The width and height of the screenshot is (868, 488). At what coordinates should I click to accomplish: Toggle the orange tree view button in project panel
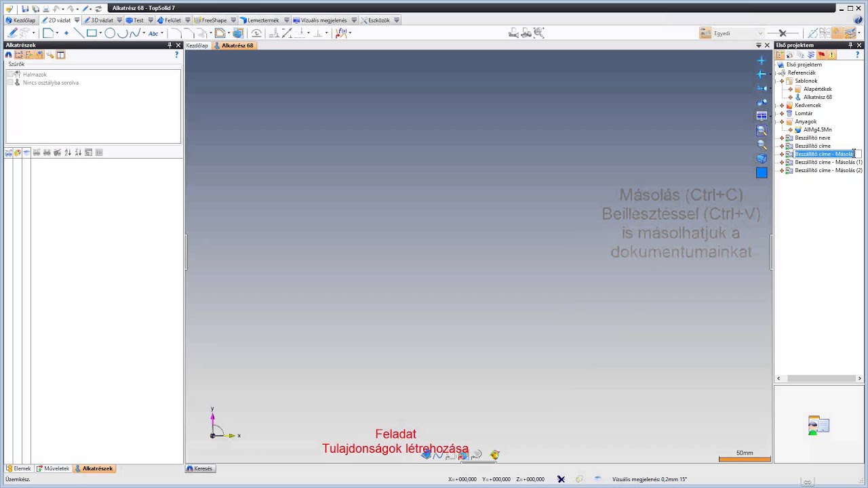781,55
